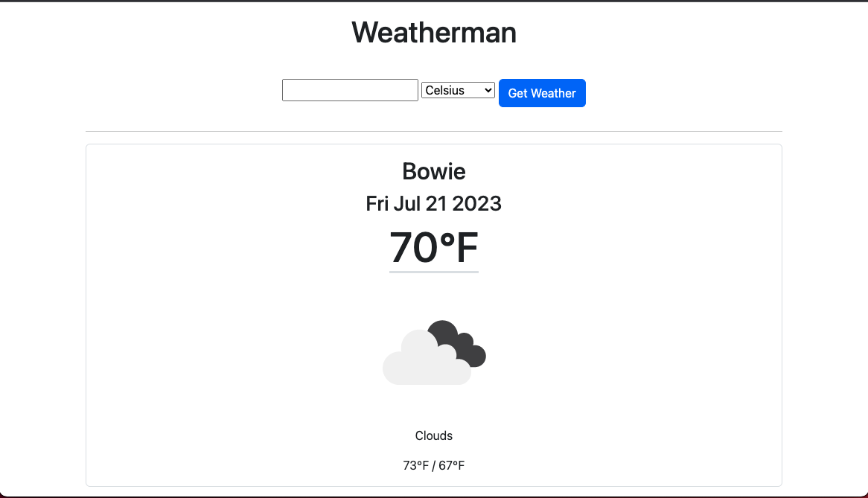
Task: Click the Clouds condition label
Action: pyautogui.click(x=434, y=436)
